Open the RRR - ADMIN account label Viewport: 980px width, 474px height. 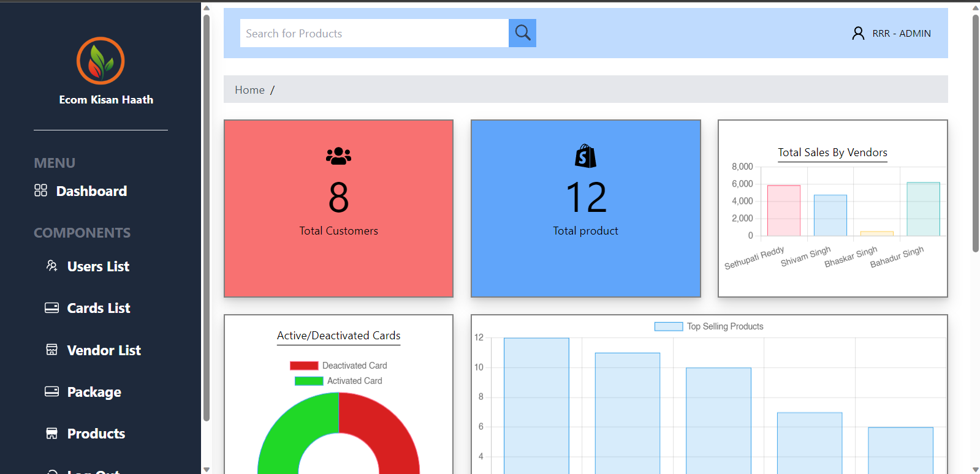click(901, 34)
